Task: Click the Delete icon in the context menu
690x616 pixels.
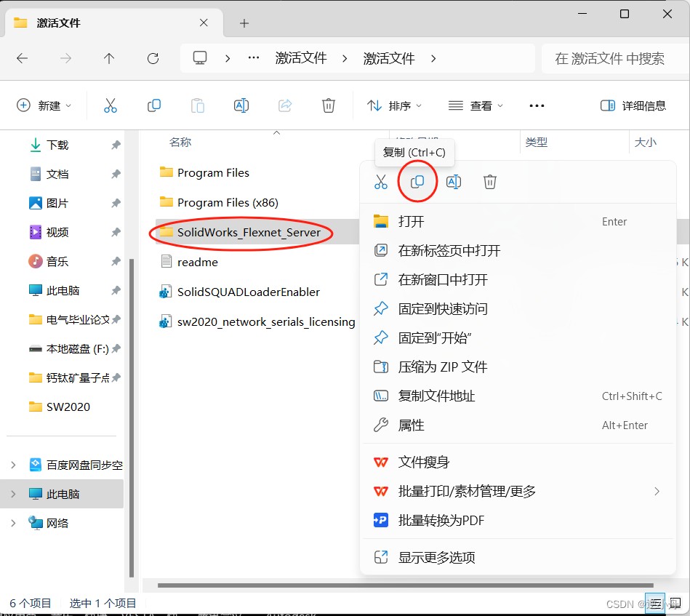Action: click(490, 182)
